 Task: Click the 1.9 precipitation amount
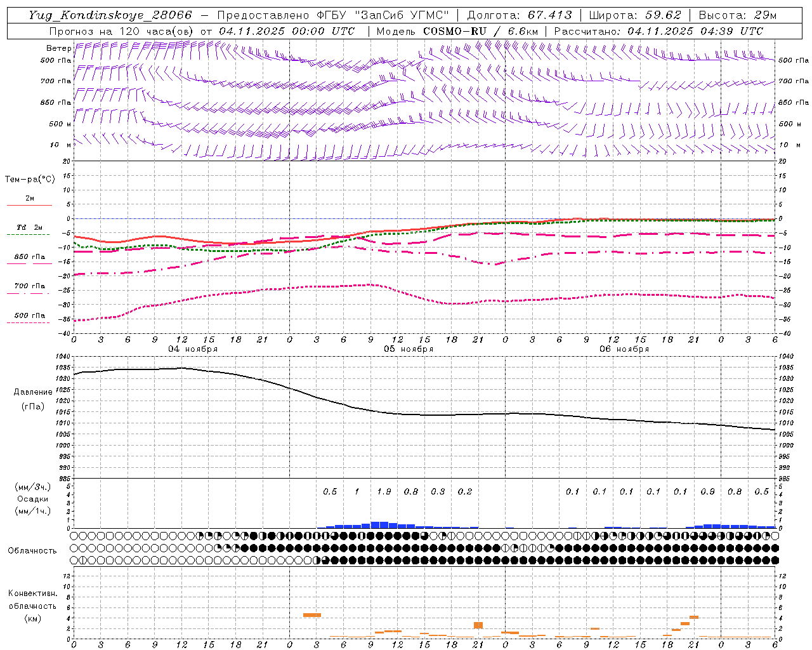click(x=384, y=492)
